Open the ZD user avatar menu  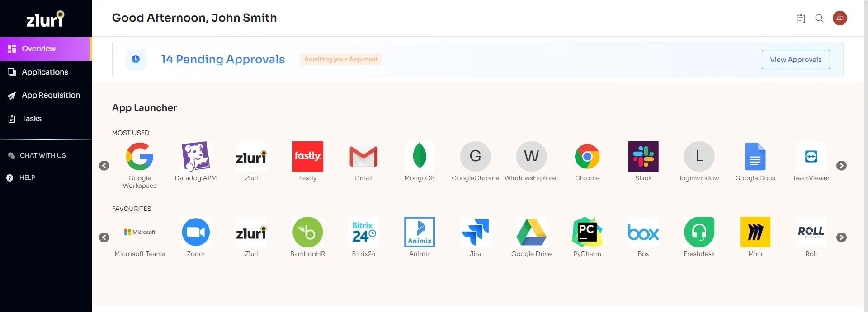pos(840,18)
